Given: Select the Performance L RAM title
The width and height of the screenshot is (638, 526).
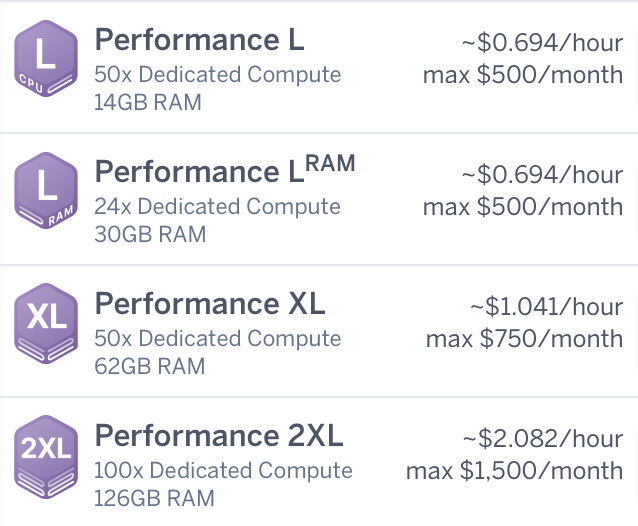Looking at the screenshot, I should tap(225, 171).
